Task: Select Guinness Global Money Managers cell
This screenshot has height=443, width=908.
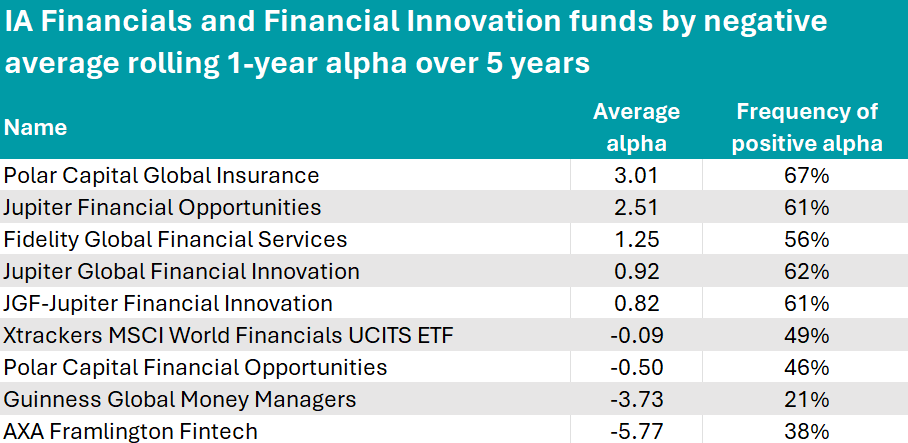Action: (180, 400)
